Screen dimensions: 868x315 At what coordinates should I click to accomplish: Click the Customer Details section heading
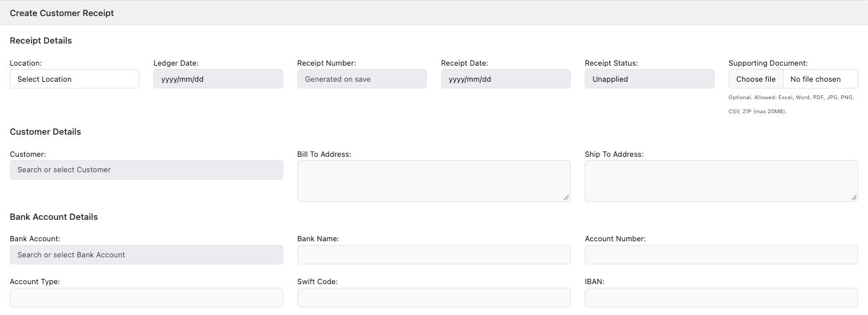pyautogui.click(x=46, y=132)
